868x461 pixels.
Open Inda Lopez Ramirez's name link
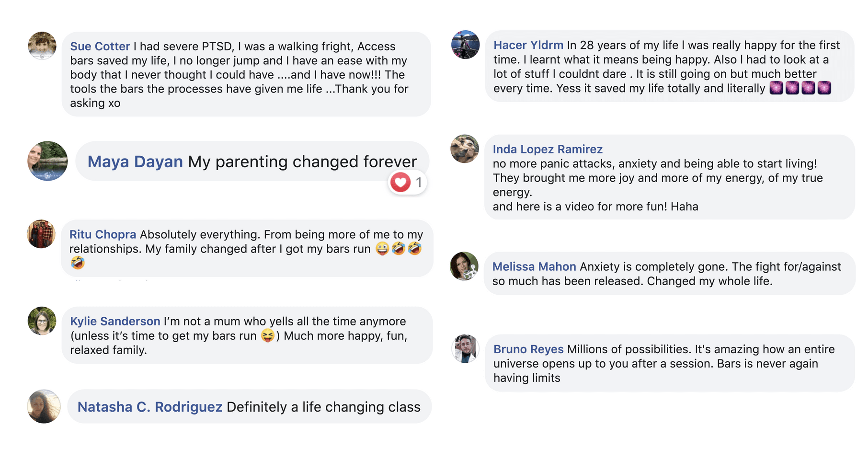click(548, 149)
